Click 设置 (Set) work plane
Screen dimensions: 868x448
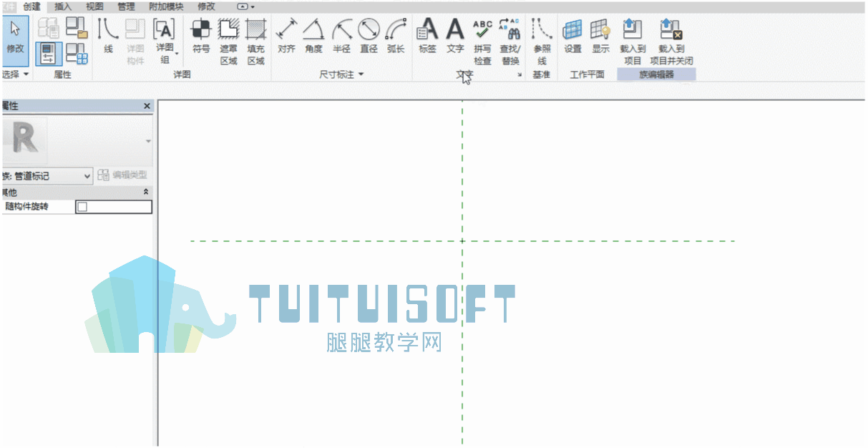[x=572, y=37]
